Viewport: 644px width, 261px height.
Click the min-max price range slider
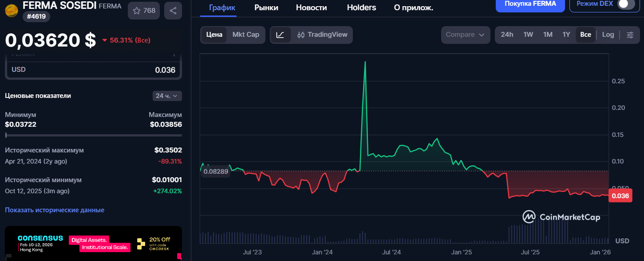pos(93,135)
